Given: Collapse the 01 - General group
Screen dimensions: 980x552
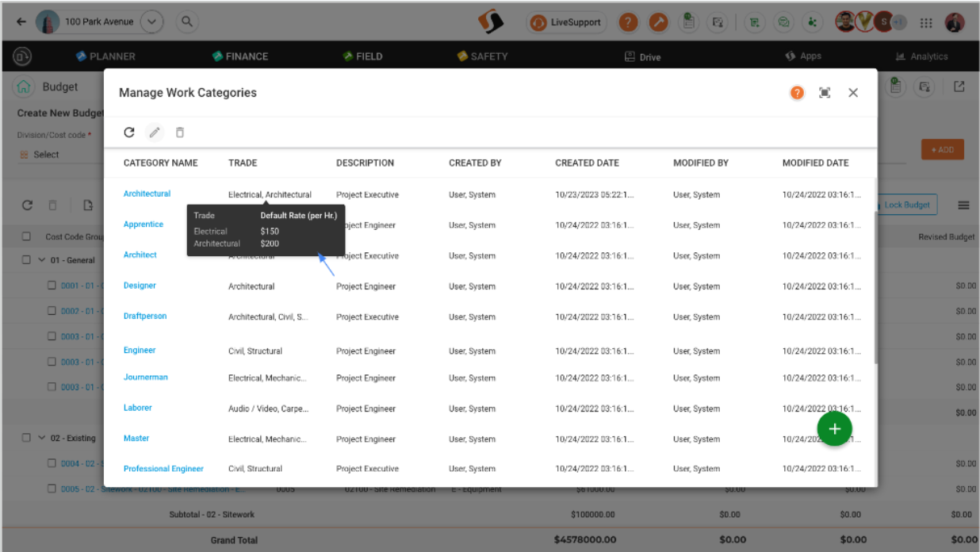Looking at the screenshot, I should coord(42,260).
